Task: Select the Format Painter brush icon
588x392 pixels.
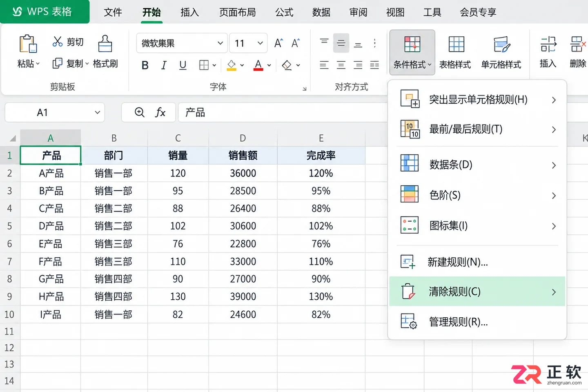Action: [105, 43]
